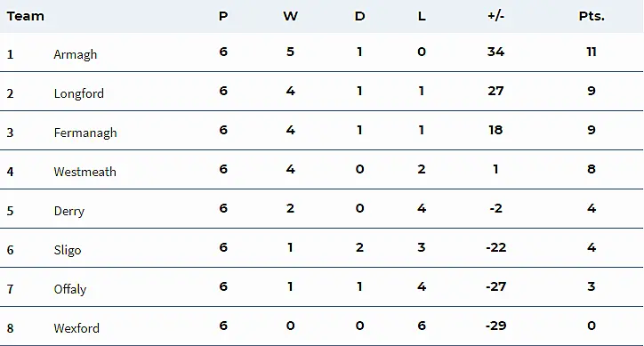
Task: Select the Wexford team name
Action: coord(76,328)
